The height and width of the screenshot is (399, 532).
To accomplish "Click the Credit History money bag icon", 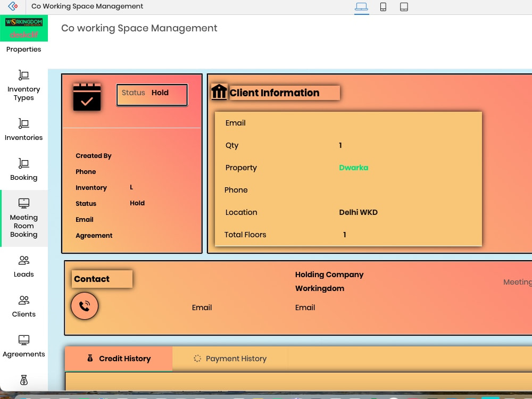I will 90,358.
